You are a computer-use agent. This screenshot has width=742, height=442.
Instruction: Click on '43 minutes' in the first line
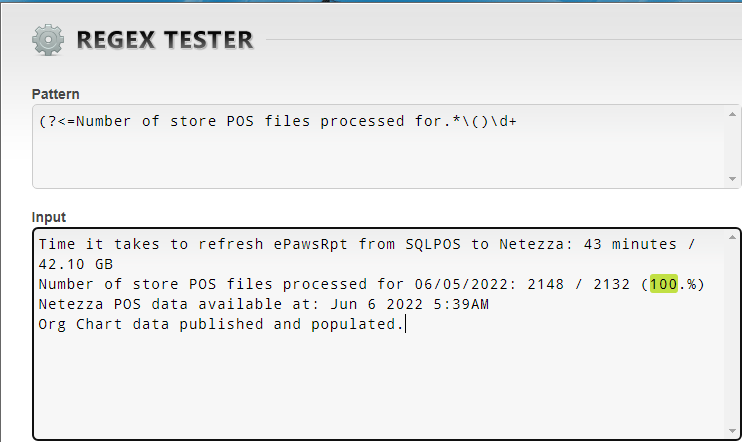tap(630, 244)
